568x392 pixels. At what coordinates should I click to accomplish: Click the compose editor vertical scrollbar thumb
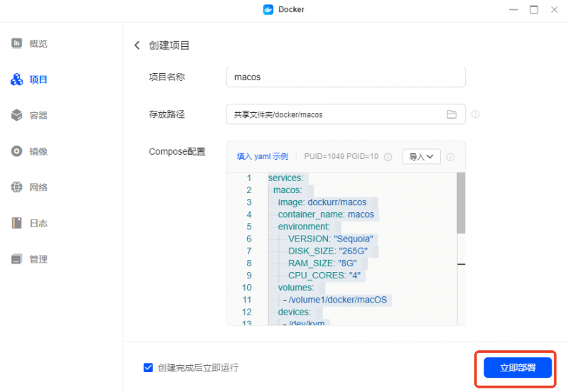[x=461, y=203]
